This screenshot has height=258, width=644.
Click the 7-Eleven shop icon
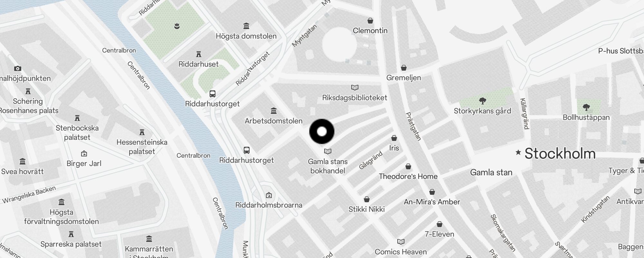click(x=440, y=224)
